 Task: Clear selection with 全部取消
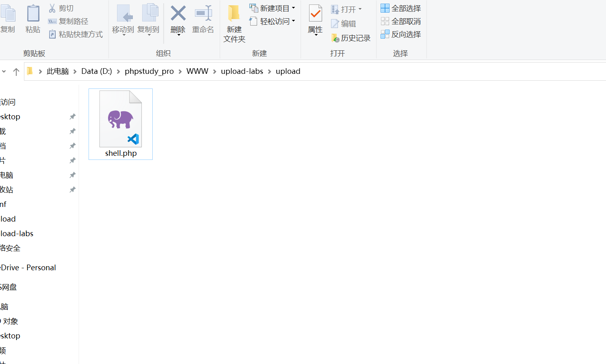385,21
